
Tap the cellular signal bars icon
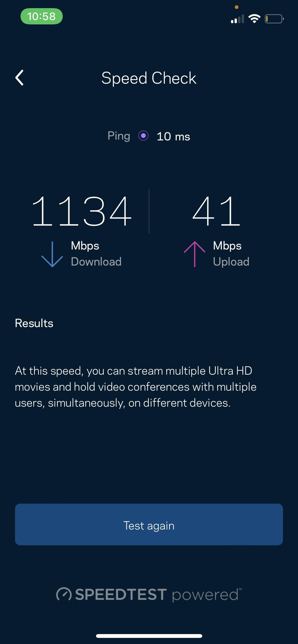(x=237, y=19)
